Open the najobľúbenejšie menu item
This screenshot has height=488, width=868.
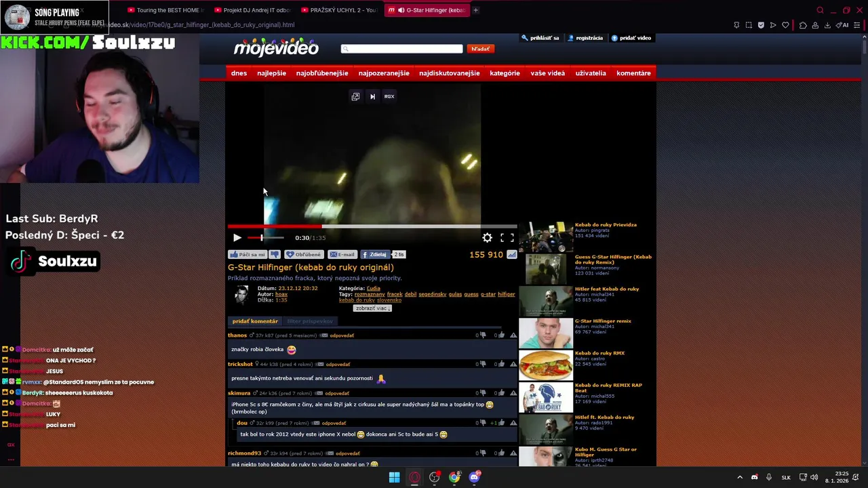[x=322, y=73]
